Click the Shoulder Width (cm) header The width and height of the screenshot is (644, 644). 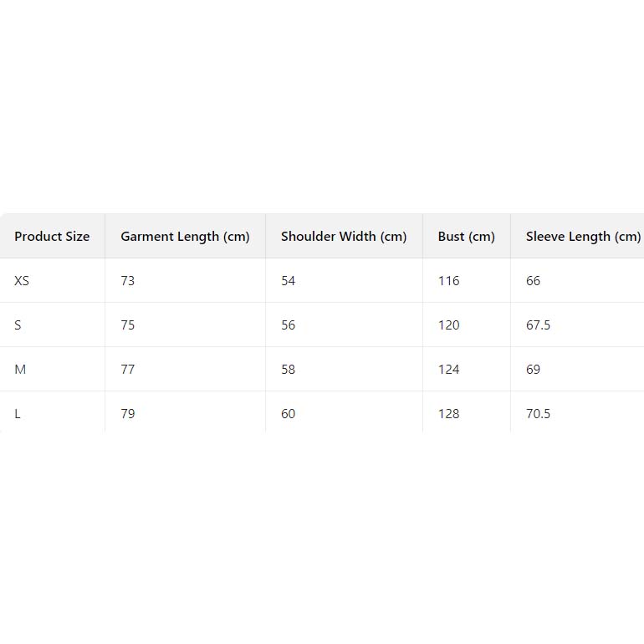coord(344,237)
